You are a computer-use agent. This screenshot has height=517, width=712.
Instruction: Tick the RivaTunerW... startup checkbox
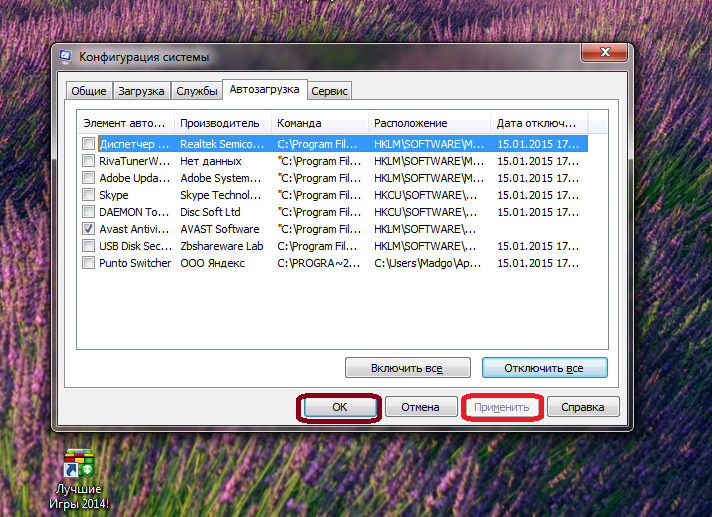(x=88, y=161)
